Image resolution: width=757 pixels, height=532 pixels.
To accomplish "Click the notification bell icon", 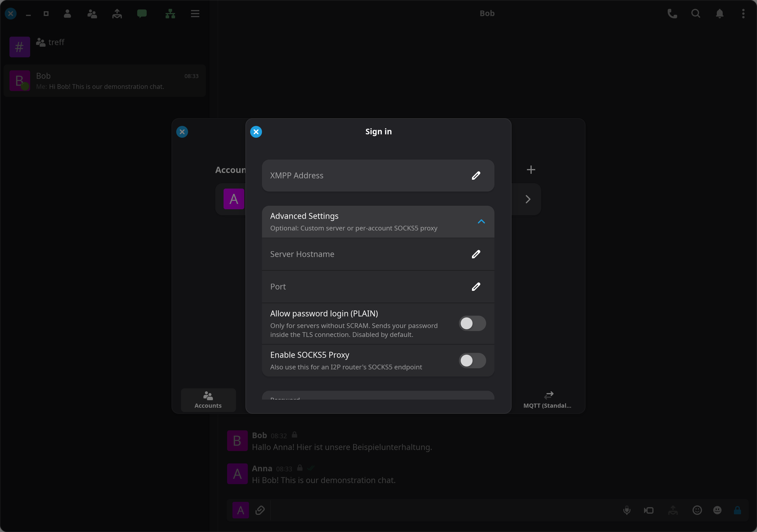I will 720,14.
